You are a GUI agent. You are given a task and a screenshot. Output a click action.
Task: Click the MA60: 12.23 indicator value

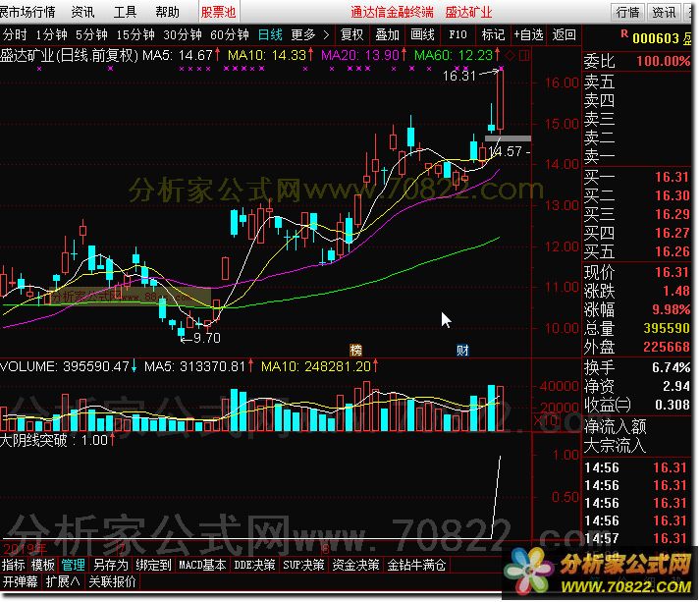click(x=457, y=55)
